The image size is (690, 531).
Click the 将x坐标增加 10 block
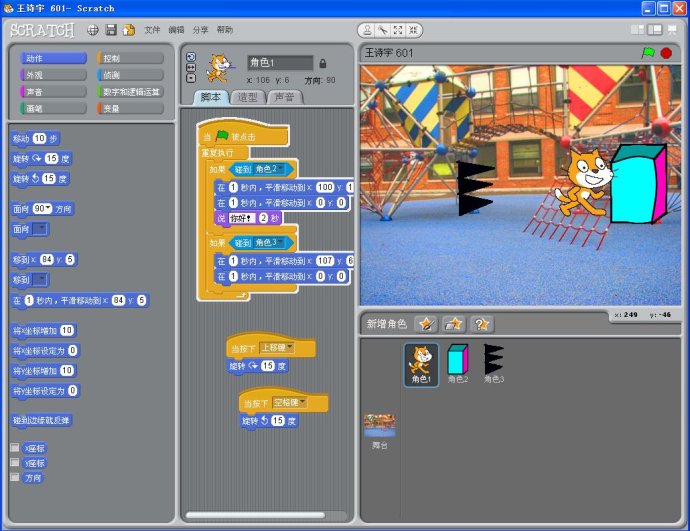[x=44, y=330]
